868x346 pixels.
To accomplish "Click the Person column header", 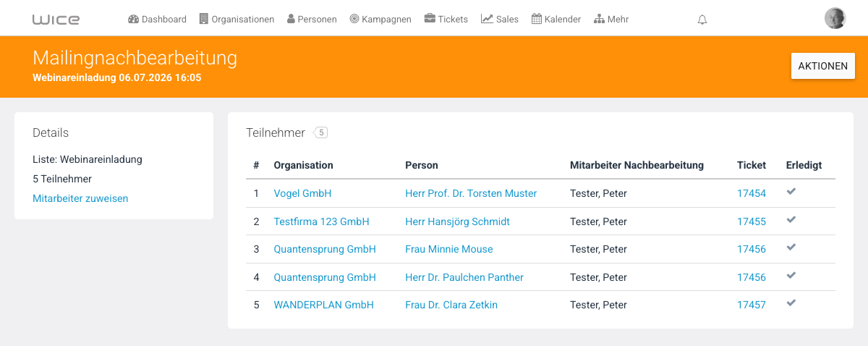I will pos(422,165).
